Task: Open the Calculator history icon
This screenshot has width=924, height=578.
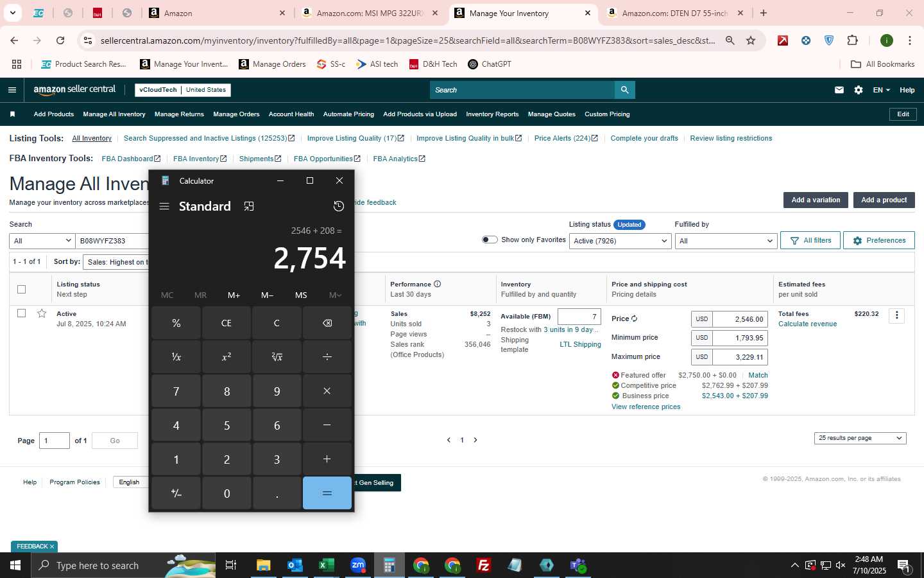Action: click(339, 206)
